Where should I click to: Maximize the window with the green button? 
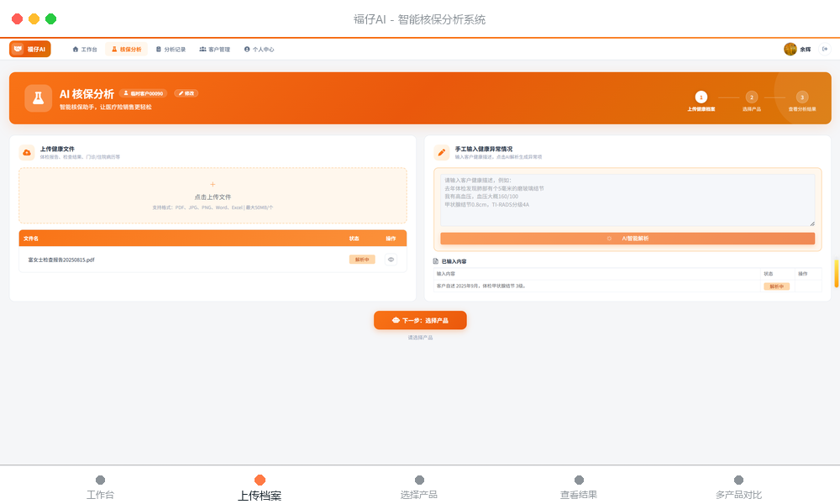[51, 19]
